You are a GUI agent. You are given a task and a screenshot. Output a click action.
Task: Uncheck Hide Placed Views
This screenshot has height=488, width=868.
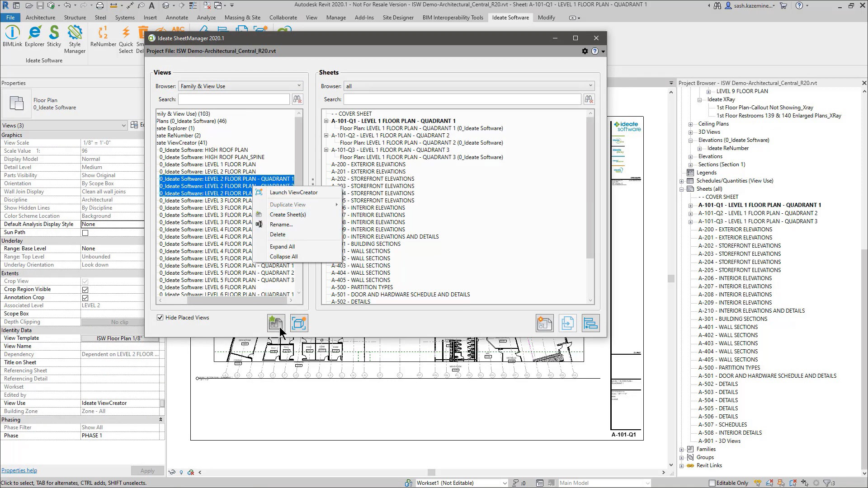(x=160, y=318)
